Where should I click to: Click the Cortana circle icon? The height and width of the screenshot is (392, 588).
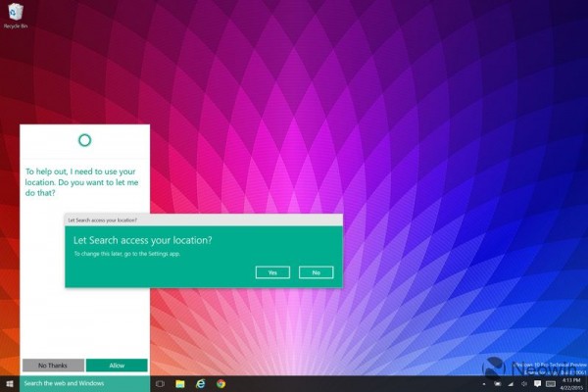click(x=84, y=140)
